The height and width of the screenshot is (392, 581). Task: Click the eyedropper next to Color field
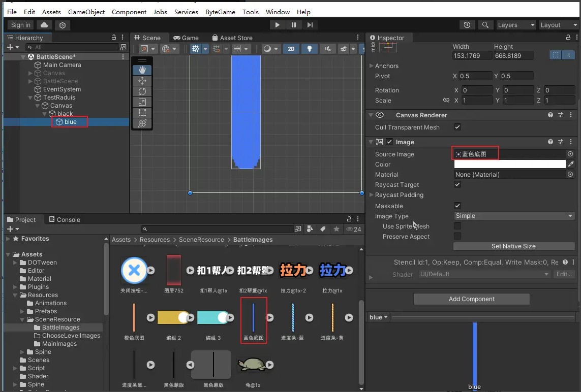coord(571,164)
